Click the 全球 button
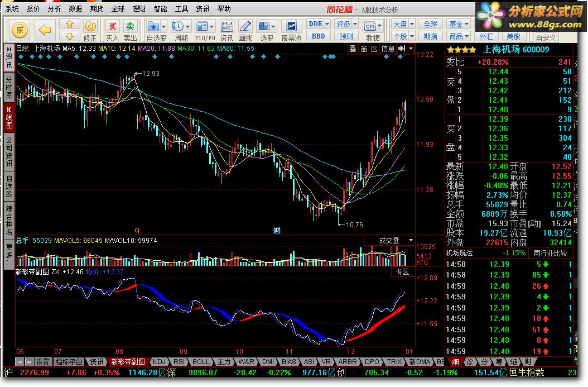588x387 pixels. click(430, 23)
